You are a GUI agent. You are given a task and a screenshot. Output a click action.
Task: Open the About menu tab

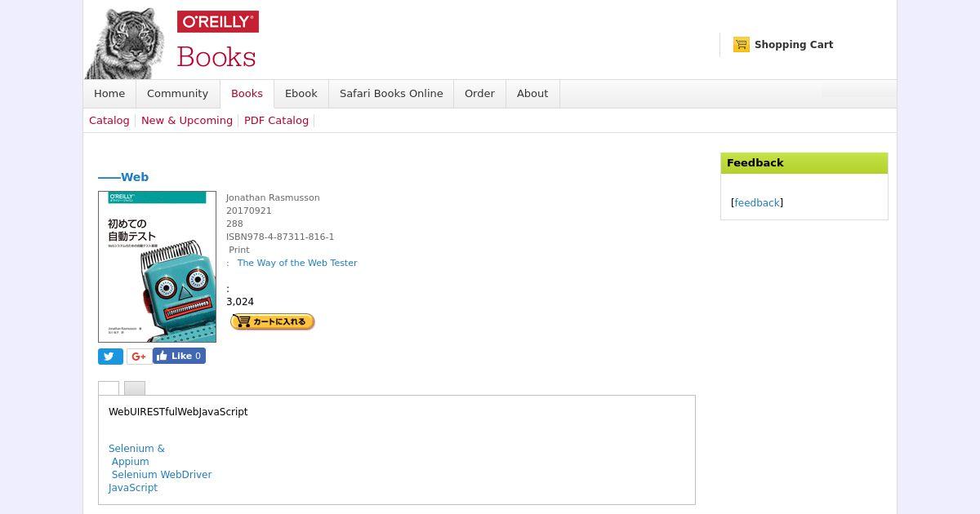tap(532, 94)
